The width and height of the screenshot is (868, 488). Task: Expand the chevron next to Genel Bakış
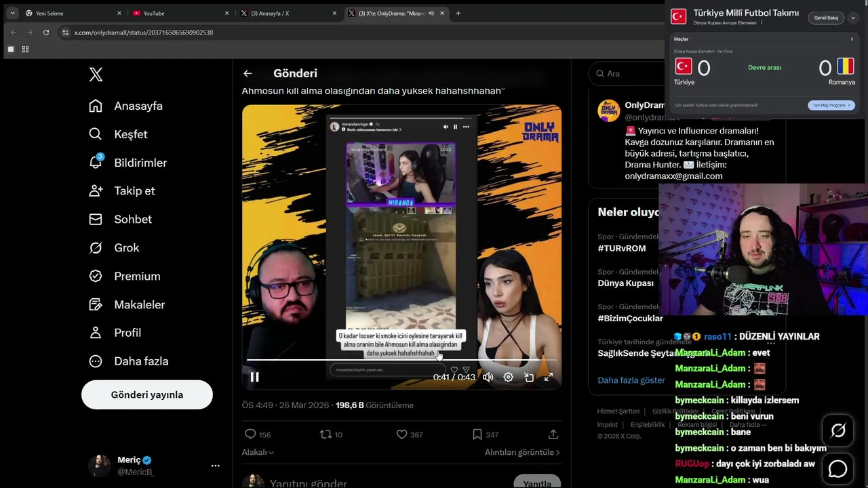[853, 18]
